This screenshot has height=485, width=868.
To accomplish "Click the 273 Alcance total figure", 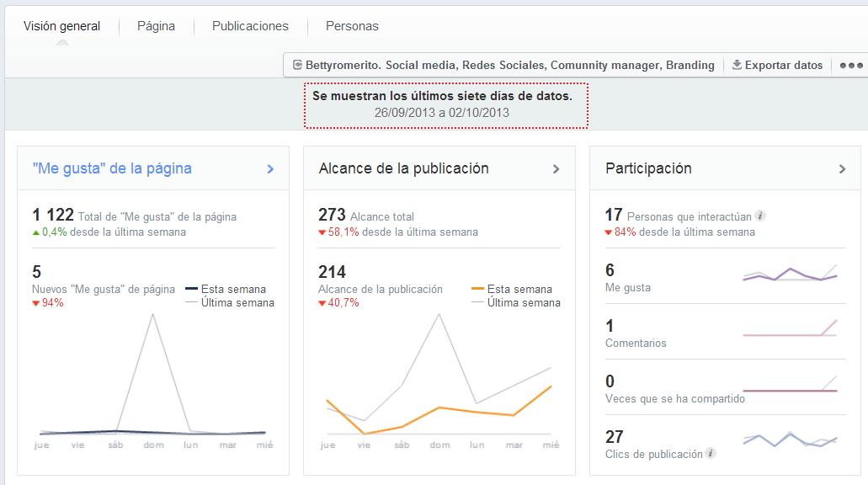I will click(x=332, y=215).
